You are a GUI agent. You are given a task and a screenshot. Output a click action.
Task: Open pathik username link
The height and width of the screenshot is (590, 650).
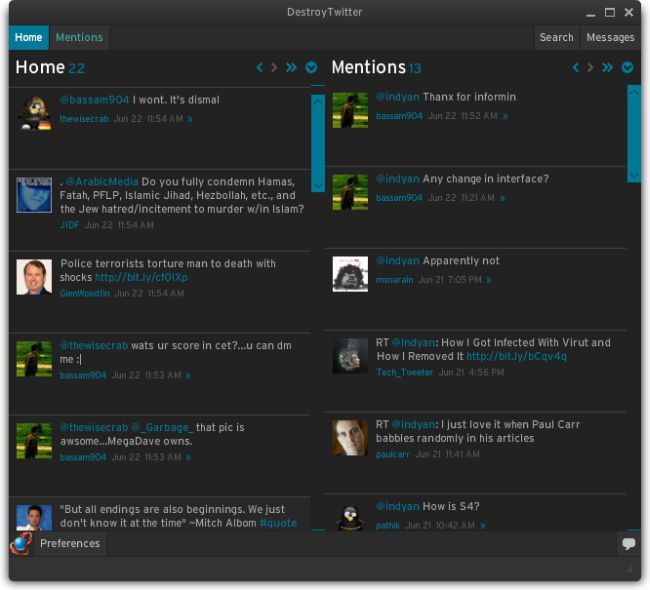[x=388, y=526]
